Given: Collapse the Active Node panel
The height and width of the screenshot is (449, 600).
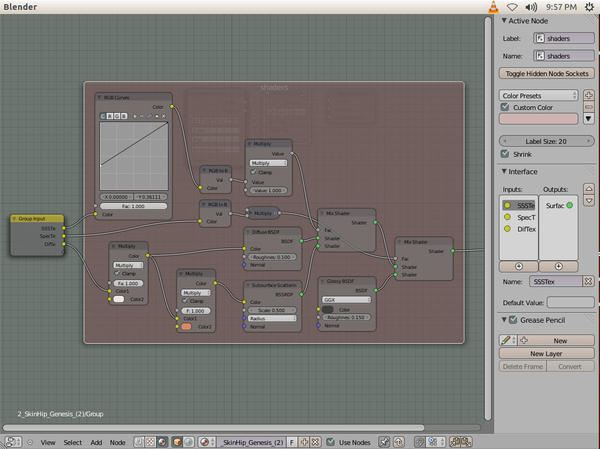Looking at the screenshot, I should [x=504, y=19].
